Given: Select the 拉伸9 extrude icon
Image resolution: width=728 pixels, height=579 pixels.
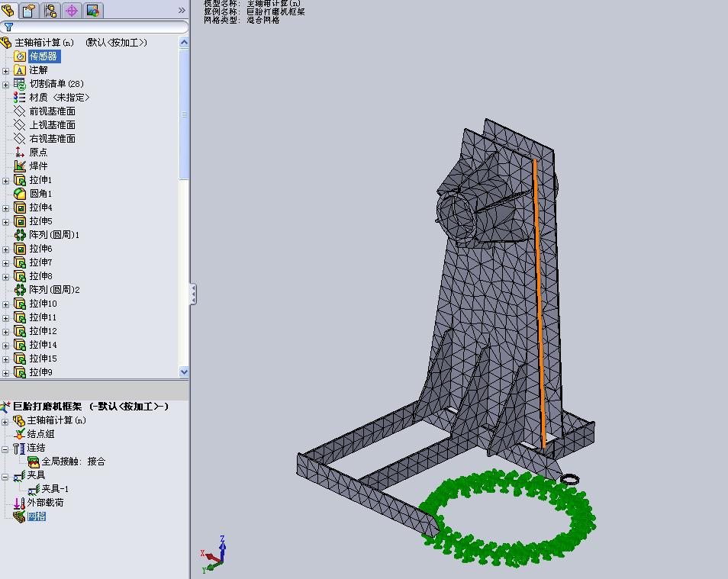Looking at the screenshot, I should [x=20, y=372].
